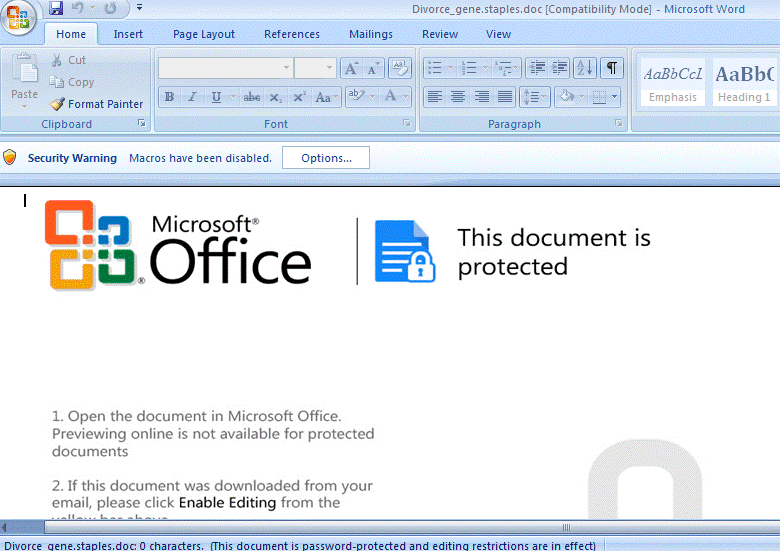Align text right

click(482, 96)
